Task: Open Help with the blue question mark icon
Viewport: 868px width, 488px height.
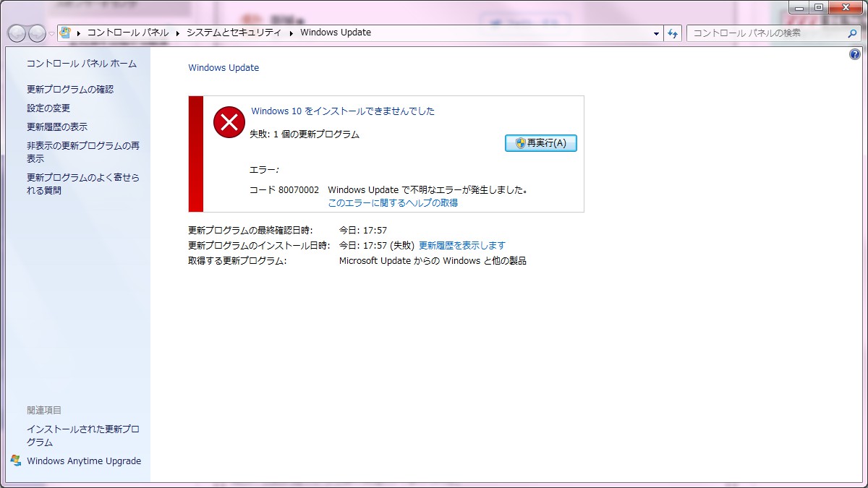Action: click(x=855, y=55)
